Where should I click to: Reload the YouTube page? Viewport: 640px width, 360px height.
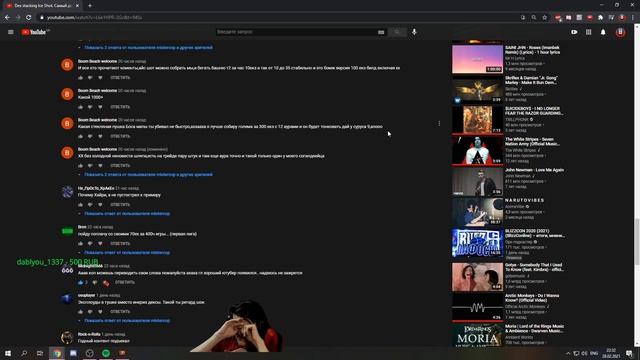[28, 17]
